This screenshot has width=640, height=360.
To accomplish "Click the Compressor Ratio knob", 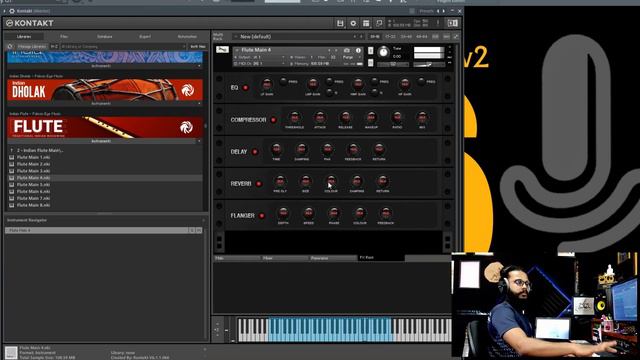I will [x=397, y=118].
